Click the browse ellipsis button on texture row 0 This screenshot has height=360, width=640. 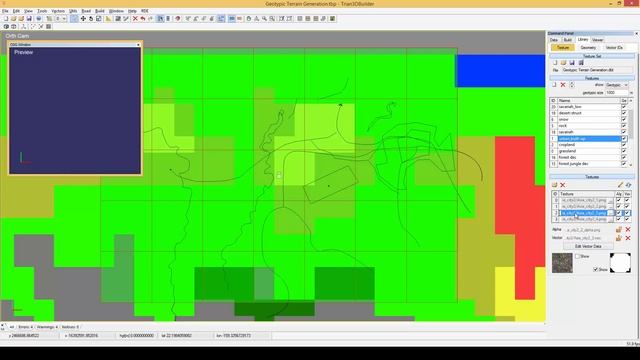coord(611,200)
